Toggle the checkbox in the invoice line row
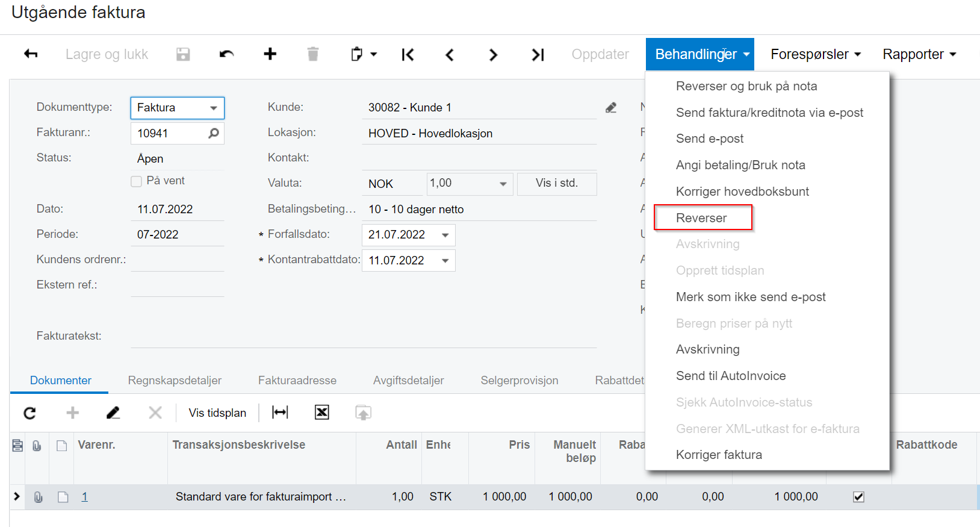This screenshot has width=980, height=527. 858,497
